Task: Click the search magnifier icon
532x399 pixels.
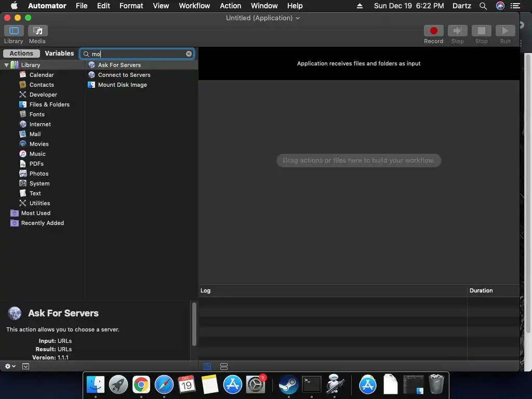Action: click(x=86, y=54)
